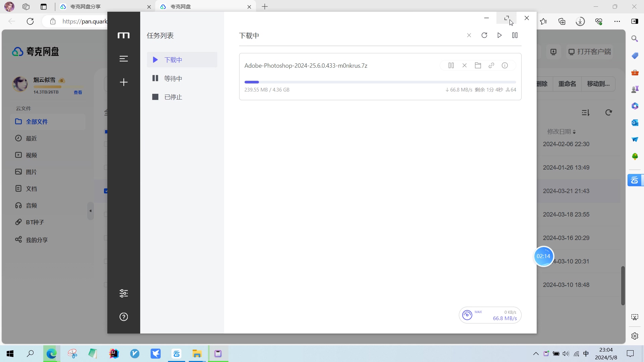
Task: Pause all tasks in the header toolbar
Action: [515, 35]
